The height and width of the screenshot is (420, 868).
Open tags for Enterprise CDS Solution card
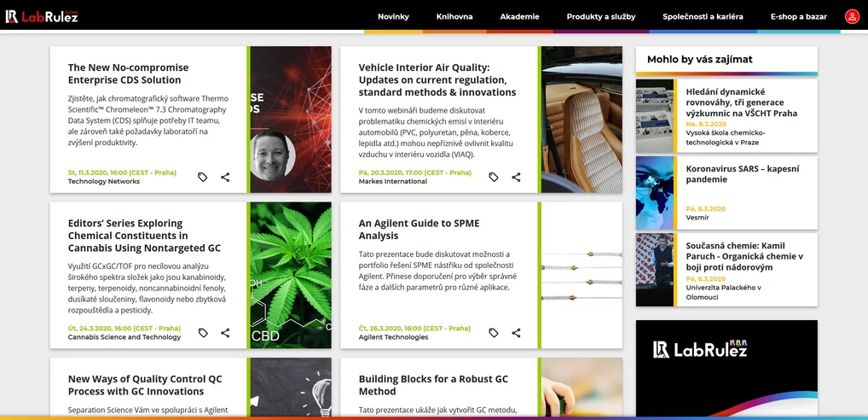pos(203,178)
